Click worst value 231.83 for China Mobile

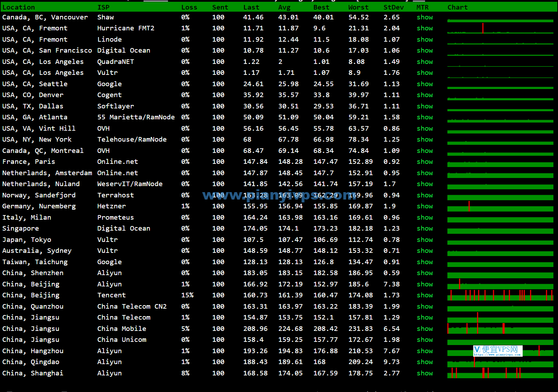(x=360, y=329)
